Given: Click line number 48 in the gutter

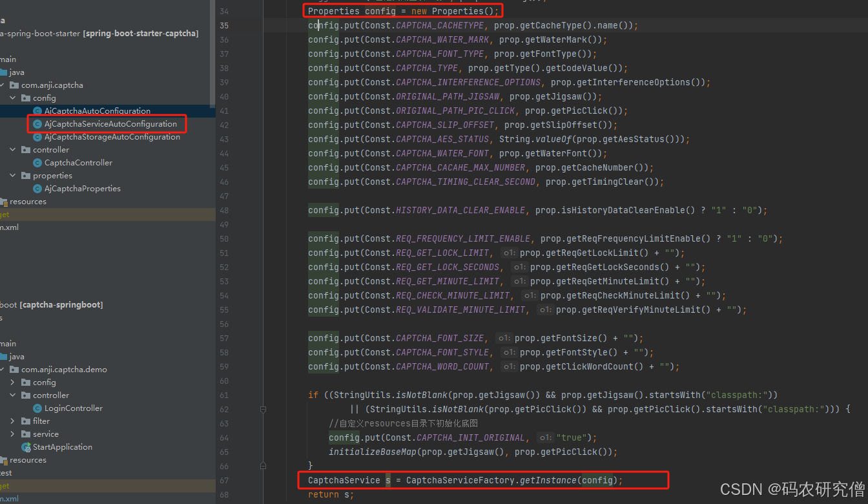Looking at the screenshot, I should coord(224,211).
